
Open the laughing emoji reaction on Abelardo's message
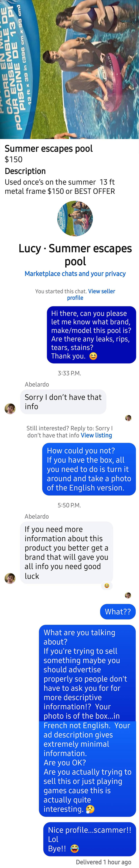click(107, 585)
